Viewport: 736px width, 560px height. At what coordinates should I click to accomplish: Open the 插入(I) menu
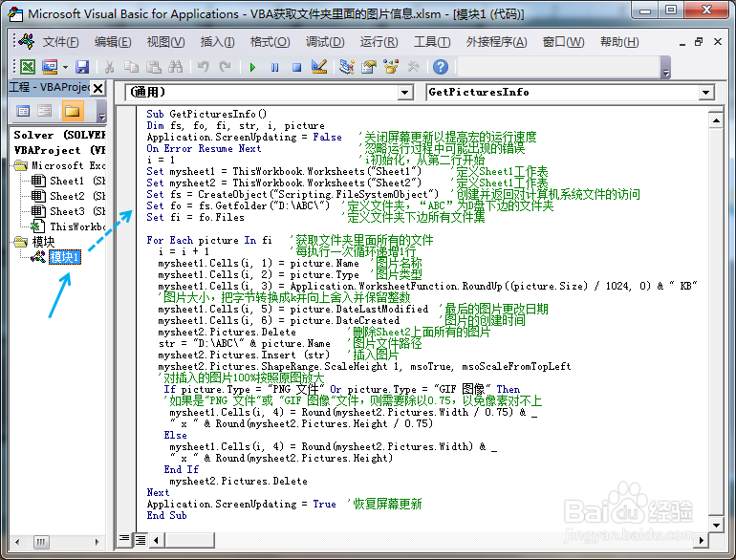217,42
